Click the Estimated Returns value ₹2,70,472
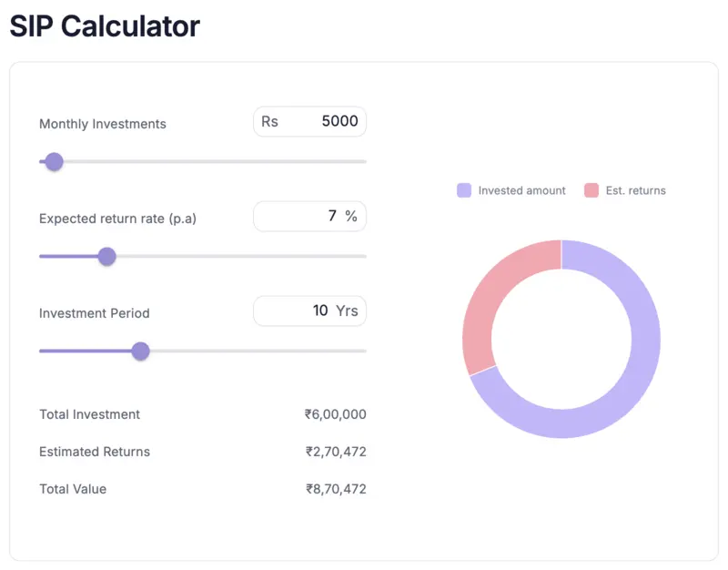The image size is (728, 570). (x=334, y=452)
